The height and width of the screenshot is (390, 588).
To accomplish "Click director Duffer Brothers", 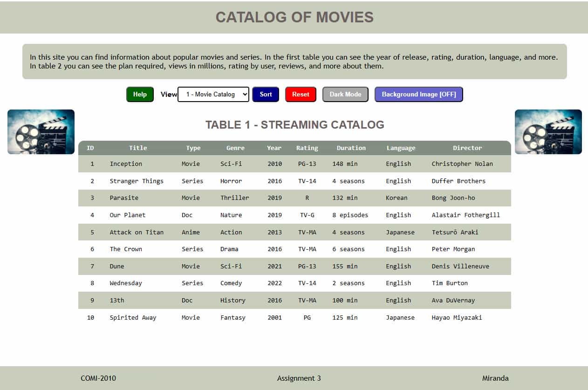I will pos(458,181).
